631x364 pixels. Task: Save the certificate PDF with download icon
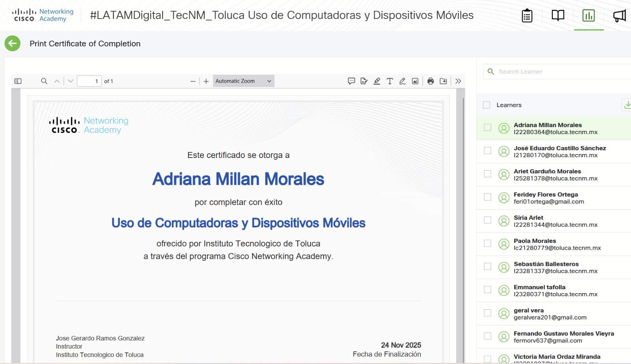tap(443, 81)
